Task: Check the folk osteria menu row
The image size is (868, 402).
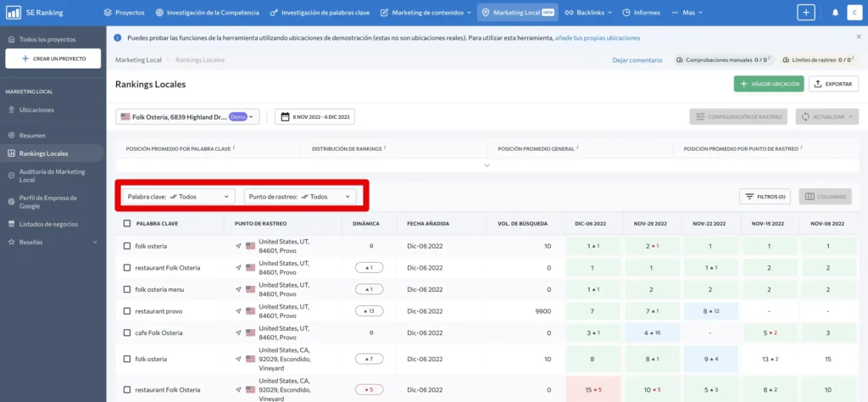Action: click(x=127, y=289)
